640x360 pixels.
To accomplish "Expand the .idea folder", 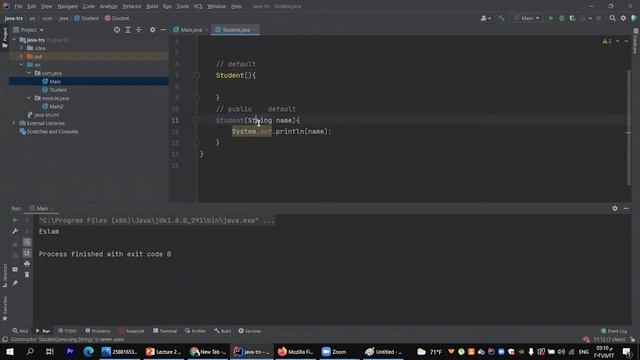I will (x=22, y=48).
